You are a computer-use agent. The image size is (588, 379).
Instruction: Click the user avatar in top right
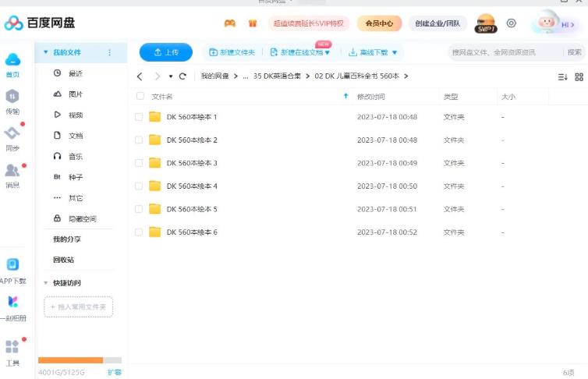(x=547, y=22)
